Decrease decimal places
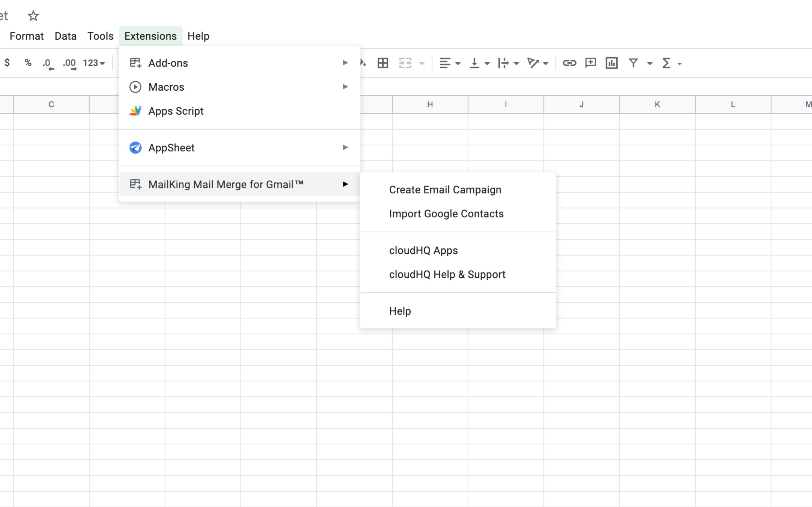Image resolution: width=812 pixels, height=507 pixels. point(48,64)
